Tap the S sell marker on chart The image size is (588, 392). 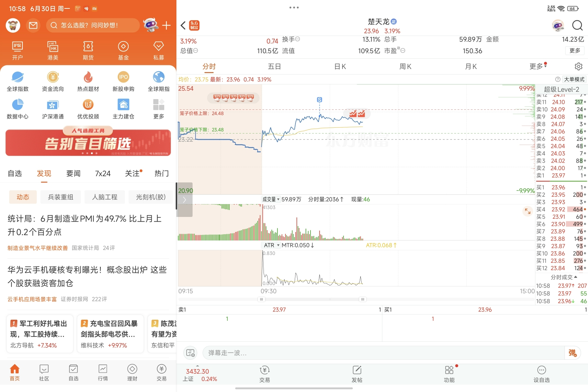coord(319,100)
